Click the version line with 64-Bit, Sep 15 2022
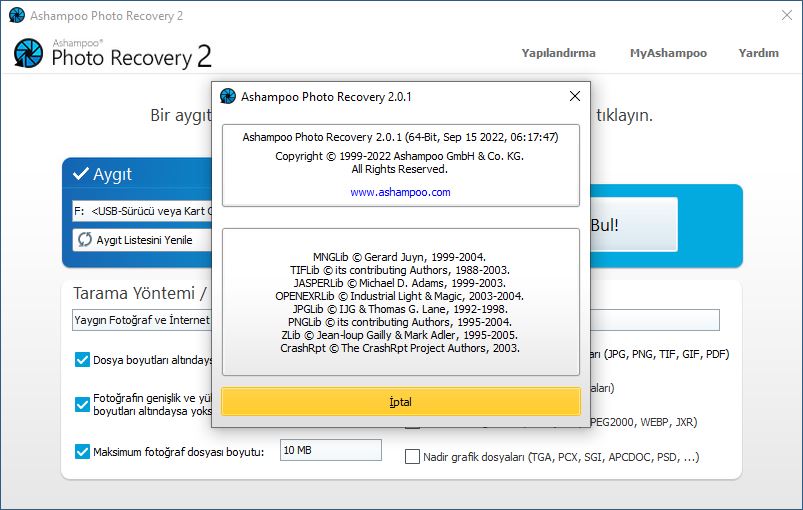803x510 pixels. pyautogui.click(x=400, y=137)
